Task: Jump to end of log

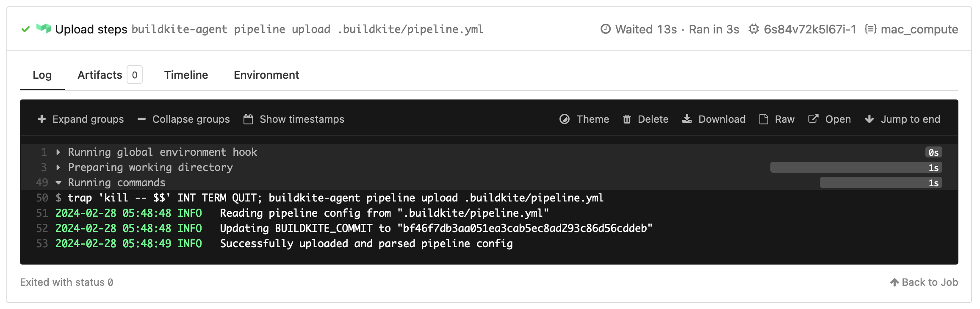Action: point(902,119)
